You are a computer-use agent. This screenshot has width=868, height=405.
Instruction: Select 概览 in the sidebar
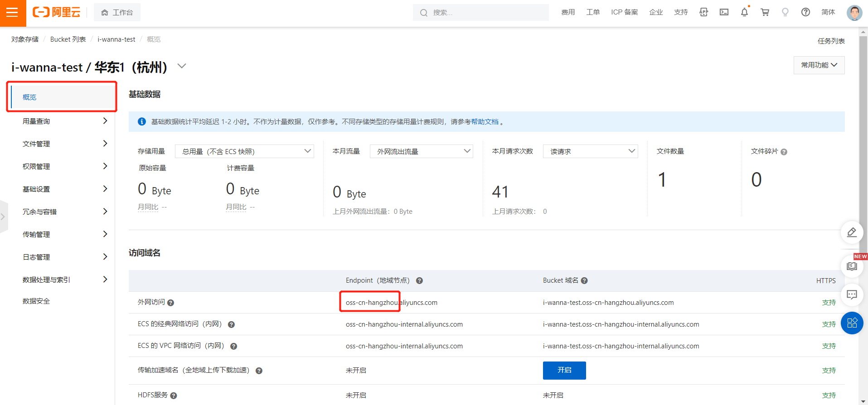point(62,97)
